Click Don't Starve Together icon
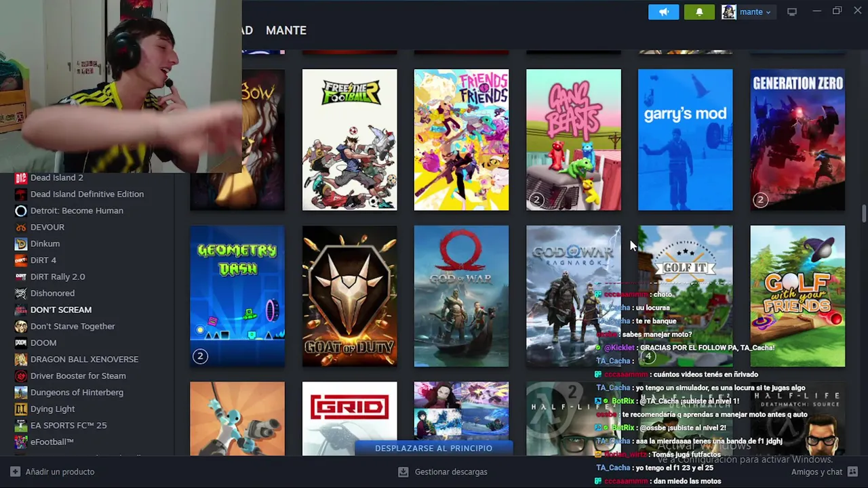 (x=21, y=326)
